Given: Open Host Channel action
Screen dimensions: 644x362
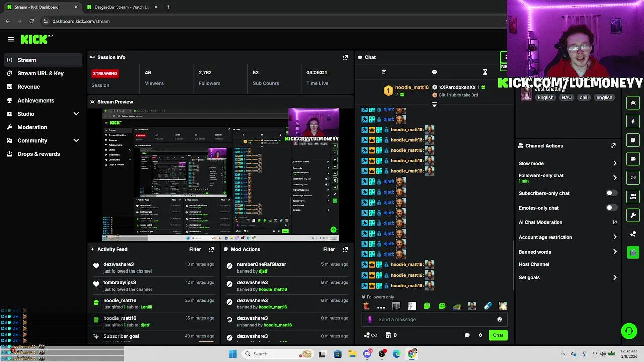Looking at the screenshot, I should 534,264.
